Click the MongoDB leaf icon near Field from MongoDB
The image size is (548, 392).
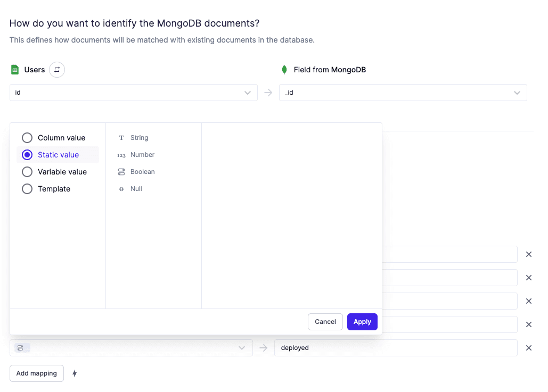284,69
